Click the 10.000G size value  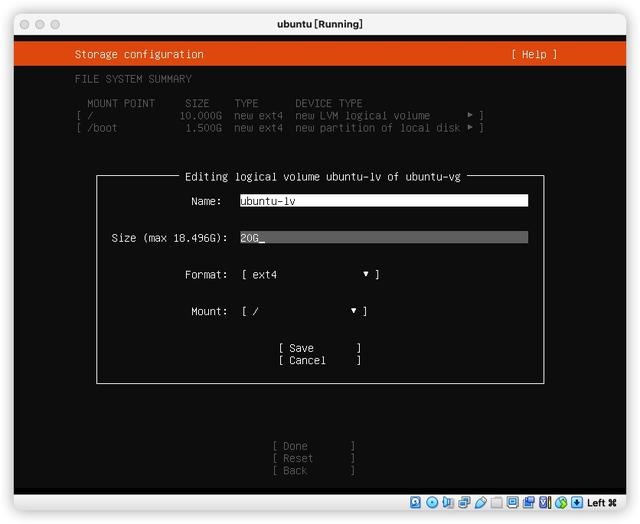click(x=201, y=115)
